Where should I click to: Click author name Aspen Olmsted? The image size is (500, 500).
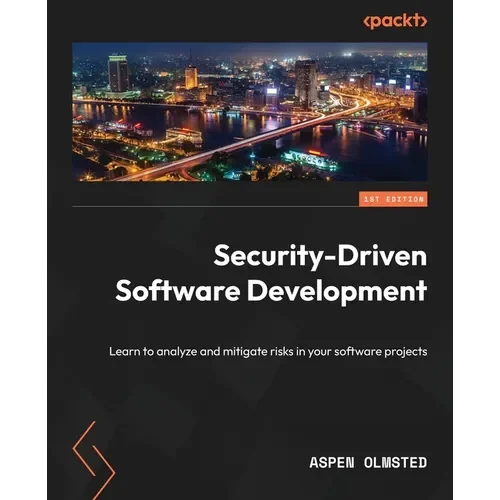[x=368, y=463]
